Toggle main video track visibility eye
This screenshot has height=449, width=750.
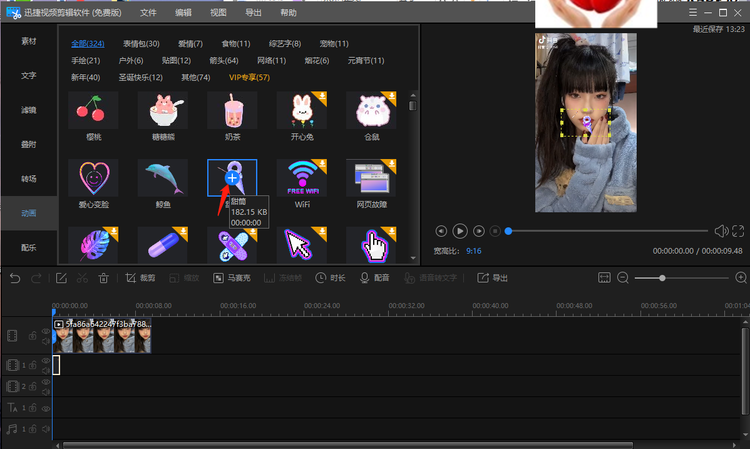pos(45,331)
